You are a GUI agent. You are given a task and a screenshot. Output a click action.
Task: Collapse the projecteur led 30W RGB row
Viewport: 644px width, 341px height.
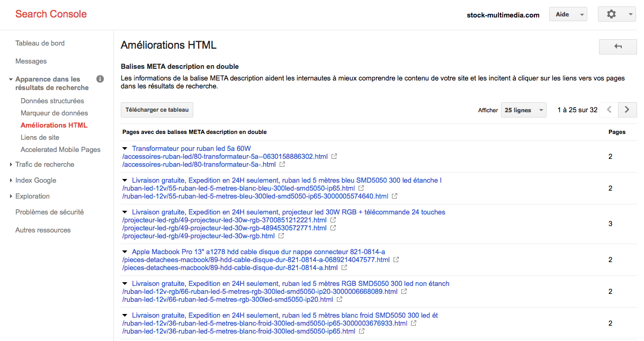click(x=124, y=212)
